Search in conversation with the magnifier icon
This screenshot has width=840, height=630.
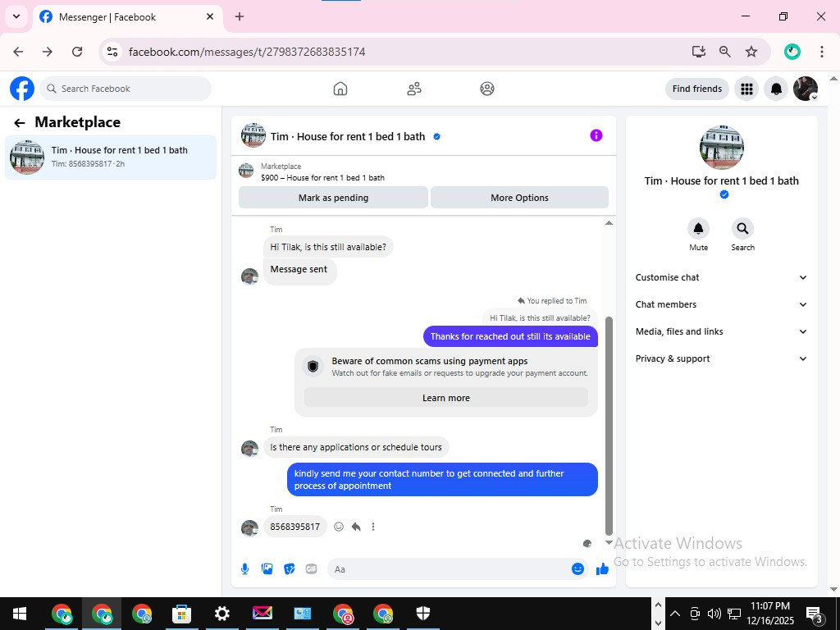click(742, 229)
